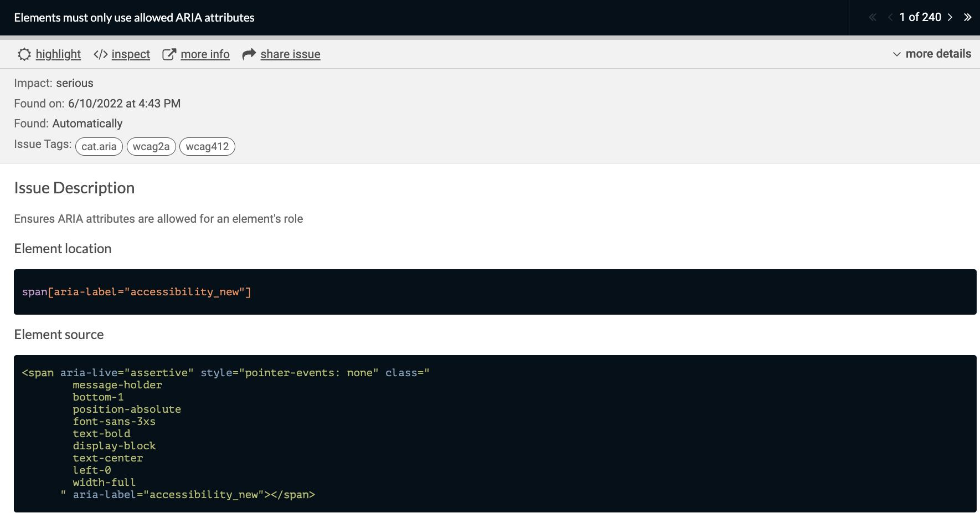
Task: Click the share issue arrow icon
Action: pos(249,54)
